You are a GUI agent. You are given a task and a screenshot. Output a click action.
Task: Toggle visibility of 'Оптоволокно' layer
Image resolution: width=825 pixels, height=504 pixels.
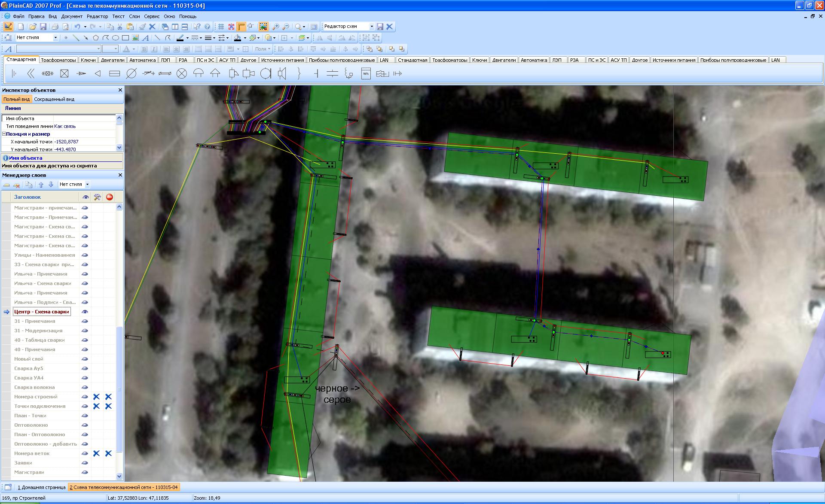click(85, 425)
